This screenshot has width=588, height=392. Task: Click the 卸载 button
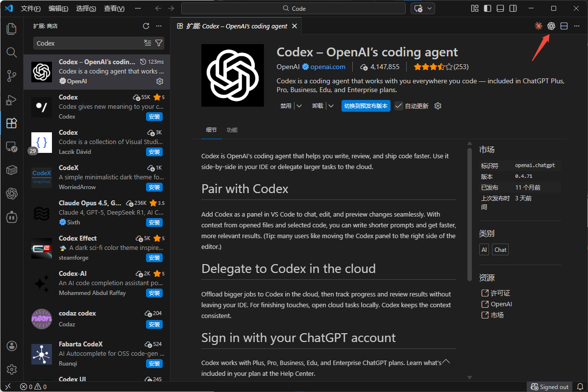[x=318, y=106]
